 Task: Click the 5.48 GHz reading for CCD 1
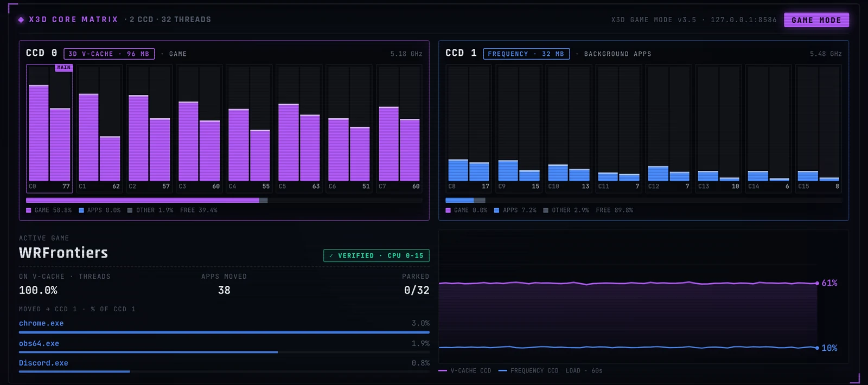point(826,54)
